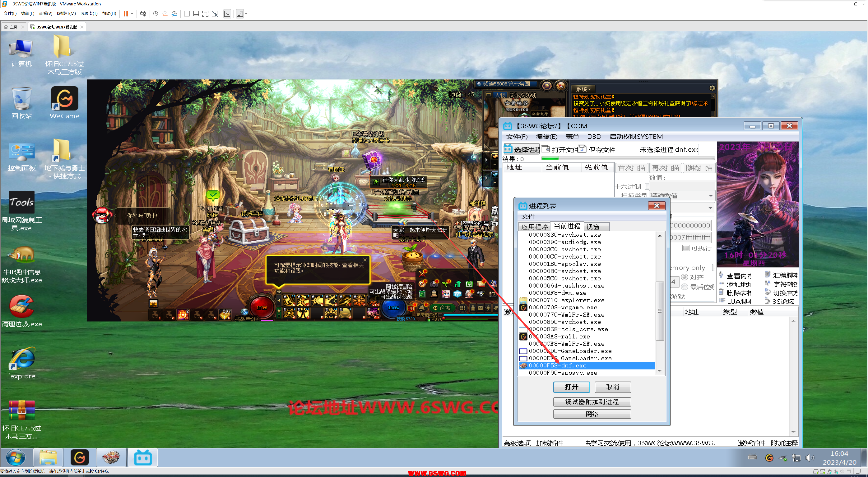The width and height of the screenshot is (868, 477).
Task: Open the 文件 menu in 进程列表 dialog
Action: click(x=528, y=216)
